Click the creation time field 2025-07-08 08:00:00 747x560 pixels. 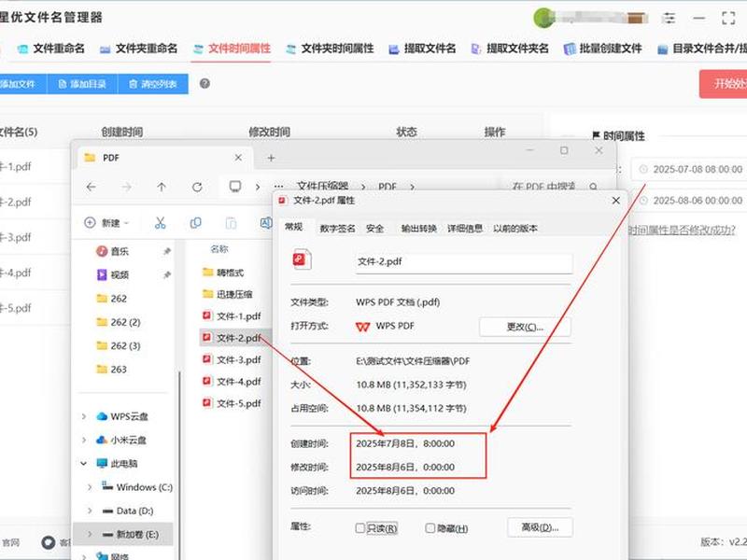tap(689, 169)
